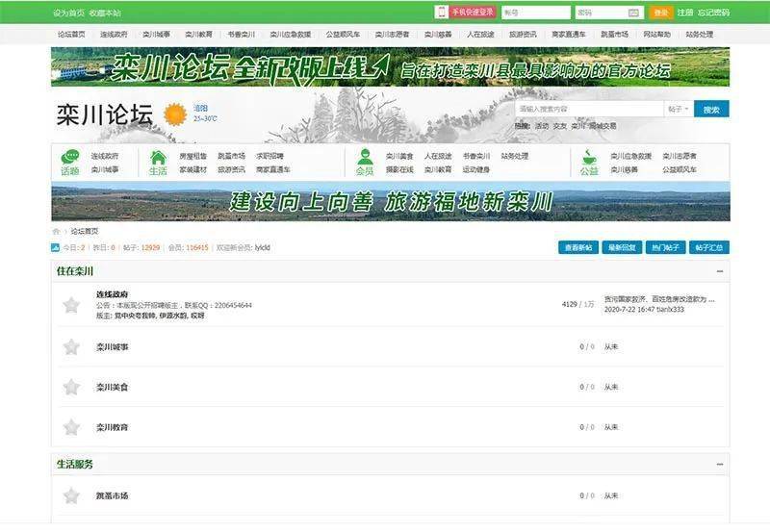This screenshot has width=770, height=532.
Task: Open 书香栾川 in the top navigation bar
Action: click(x=242, y=35)
